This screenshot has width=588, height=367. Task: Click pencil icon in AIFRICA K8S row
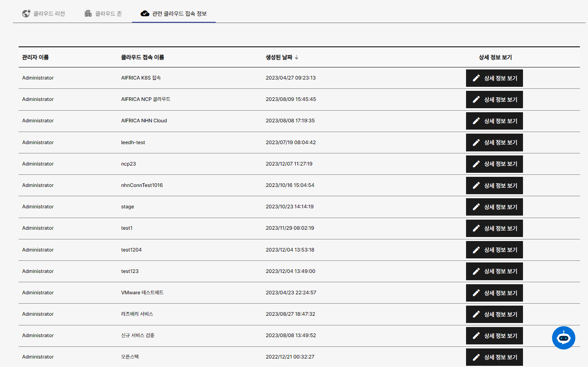coord(476,78)
